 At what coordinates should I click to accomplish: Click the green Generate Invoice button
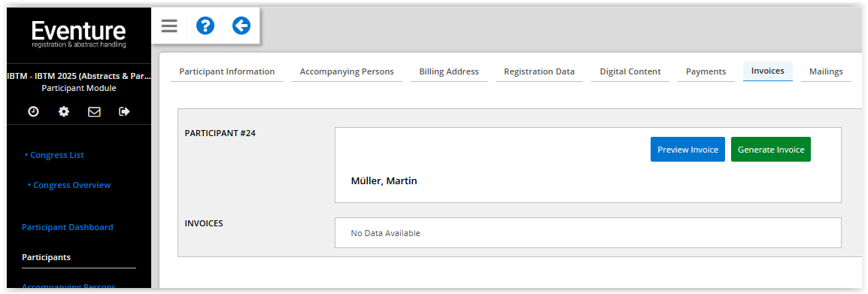pos(770,150)
